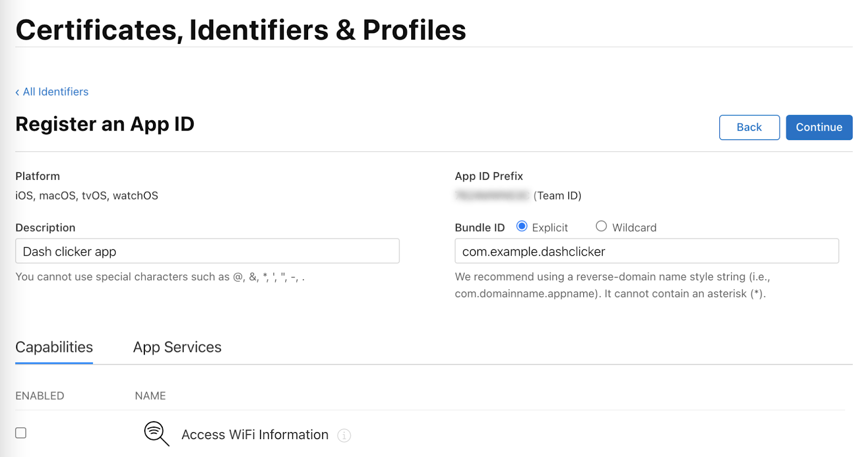Click the Access WiFi magnifier icon

coord(156,434)
